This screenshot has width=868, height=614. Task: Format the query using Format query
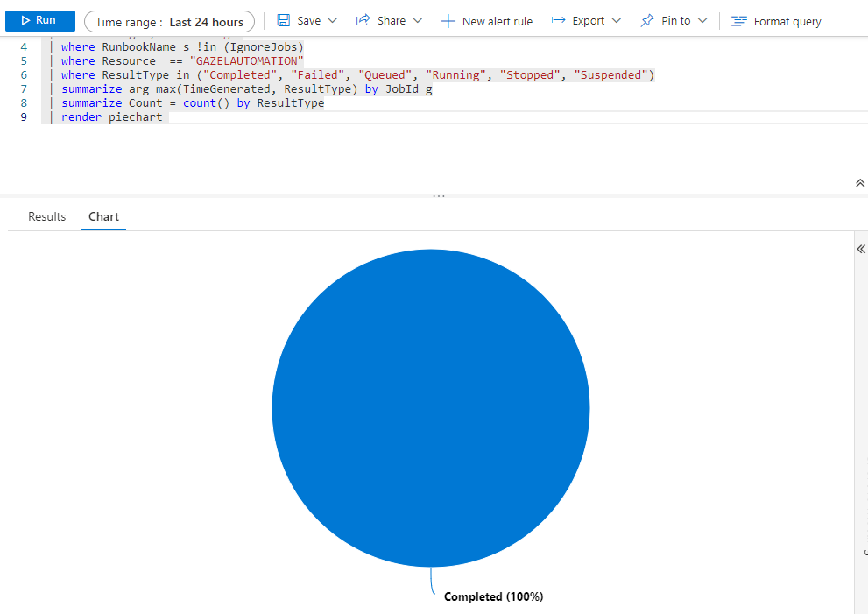pyautogui.click(x=776, y=21)
